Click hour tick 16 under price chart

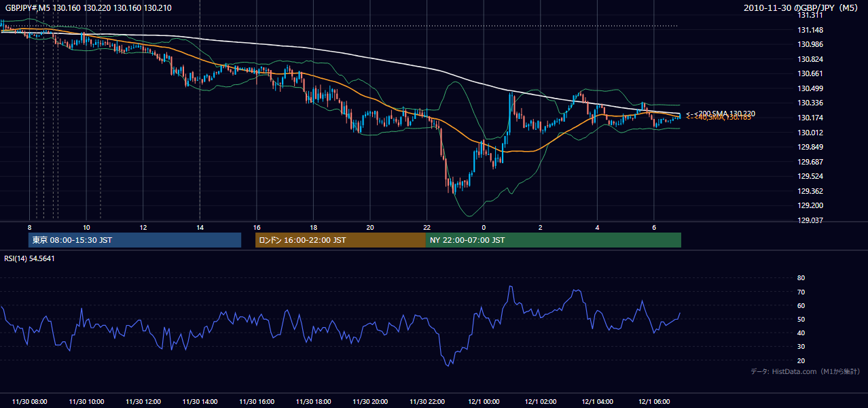tap(257, 227)
